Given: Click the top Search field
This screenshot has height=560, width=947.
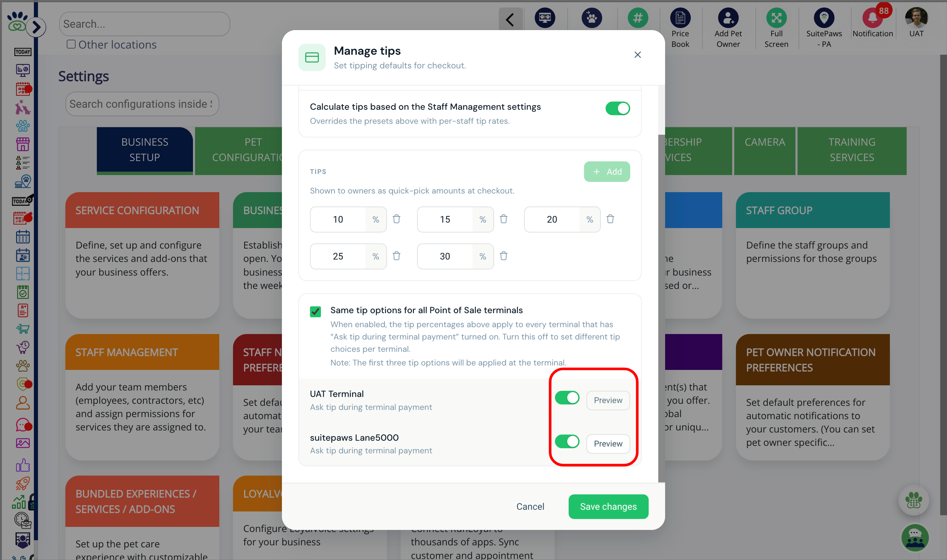Looking at the screenshot, I should [145, 24].
